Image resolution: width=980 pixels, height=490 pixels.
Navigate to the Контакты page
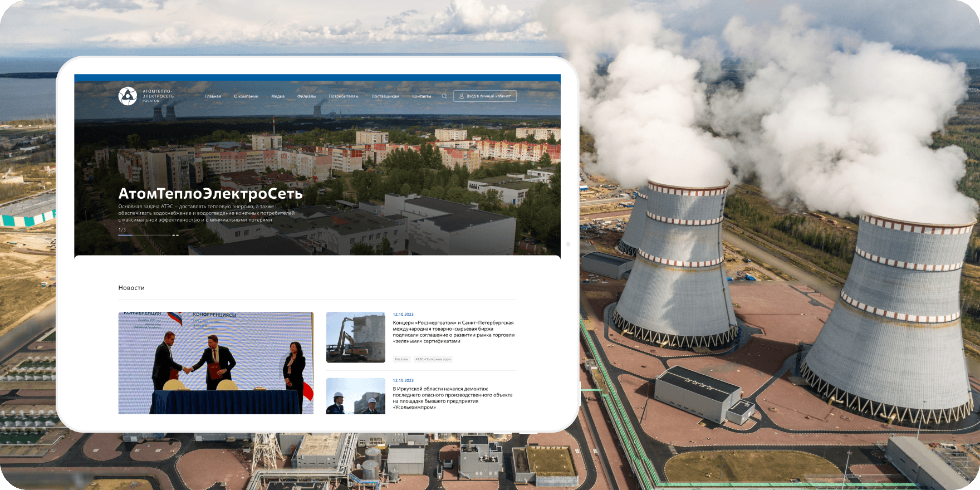click(422, 96)
